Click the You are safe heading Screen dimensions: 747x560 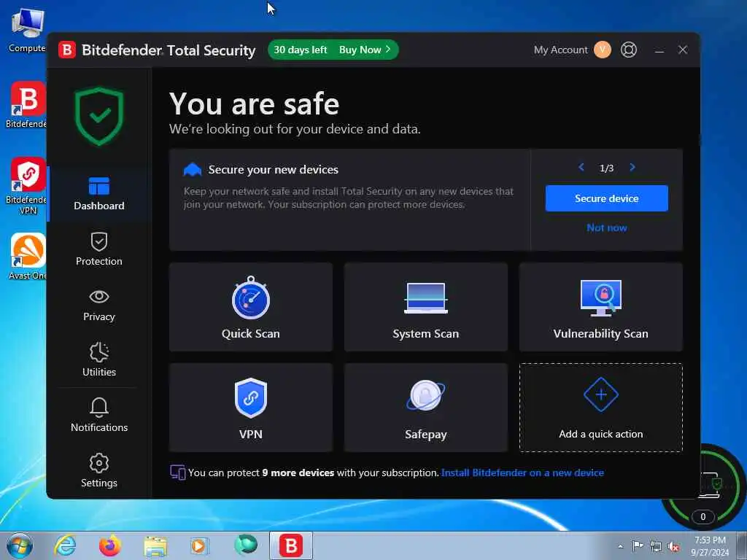254,104
